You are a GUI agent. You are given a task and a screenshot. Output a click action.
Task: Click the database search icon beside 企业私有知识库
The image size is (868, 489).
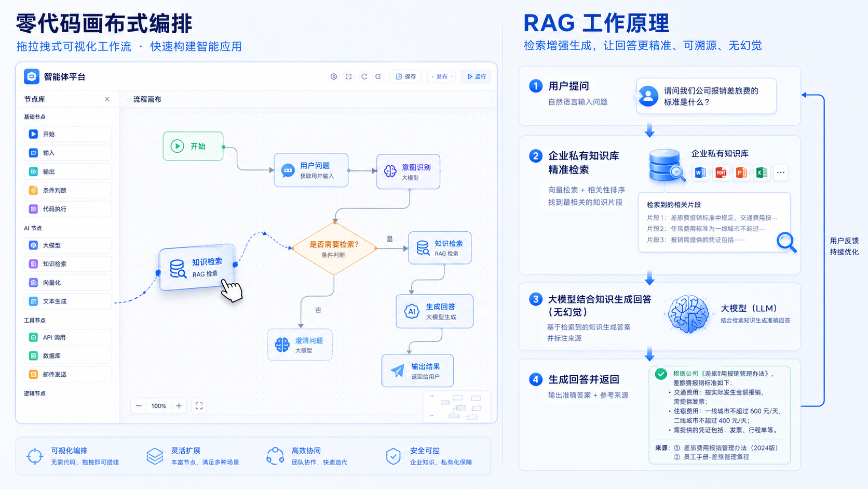667,165
